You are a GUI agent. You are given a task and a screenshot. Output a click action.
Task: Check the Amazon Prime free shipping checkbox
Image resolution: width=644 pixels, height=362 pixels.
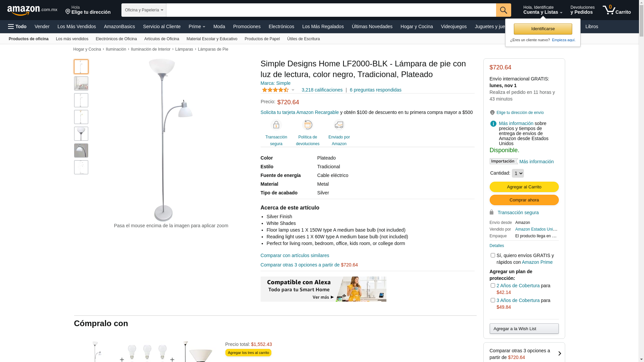click(x=493, y=255)
